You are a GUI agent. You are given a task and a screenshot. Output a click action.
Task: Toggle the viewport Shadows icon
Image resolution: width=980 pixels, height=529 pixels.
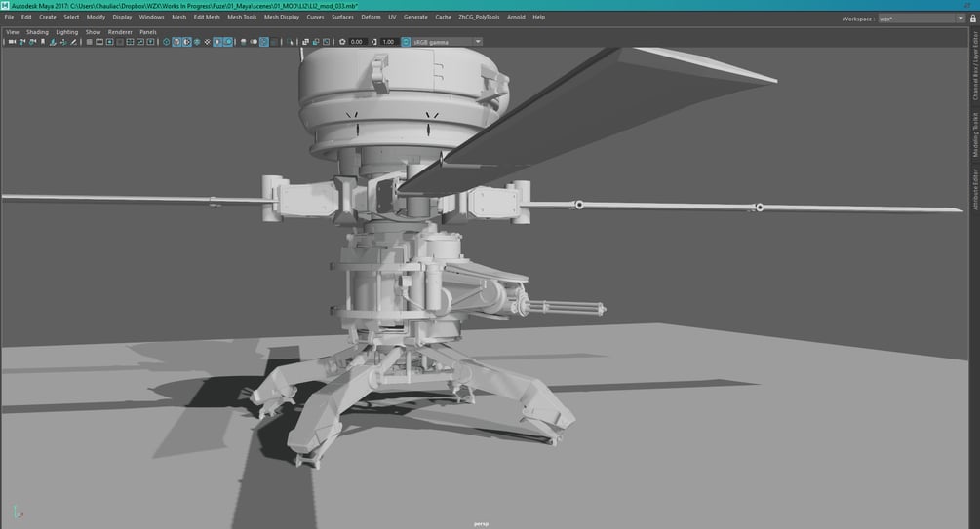229,42
